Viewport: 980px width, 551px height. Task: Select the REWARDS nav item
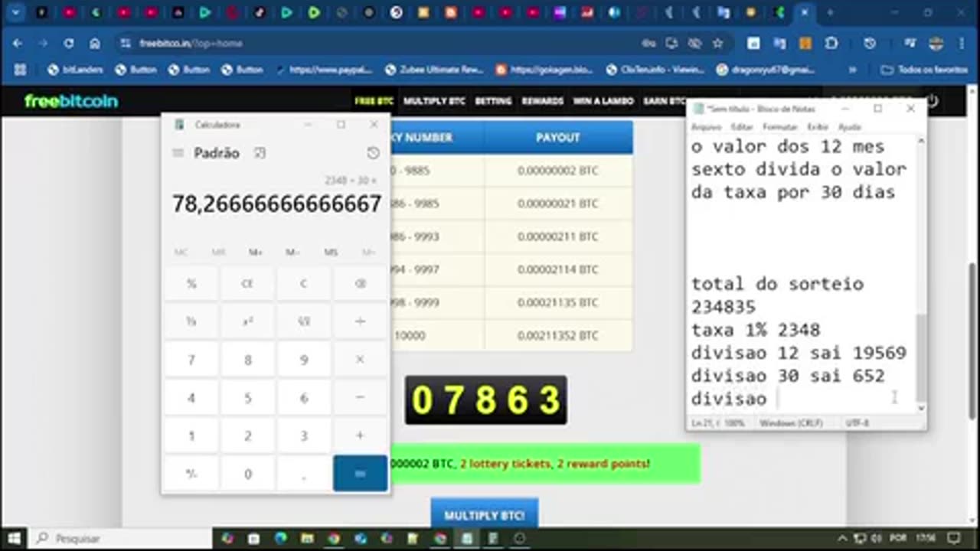click(x=542, y=101)
